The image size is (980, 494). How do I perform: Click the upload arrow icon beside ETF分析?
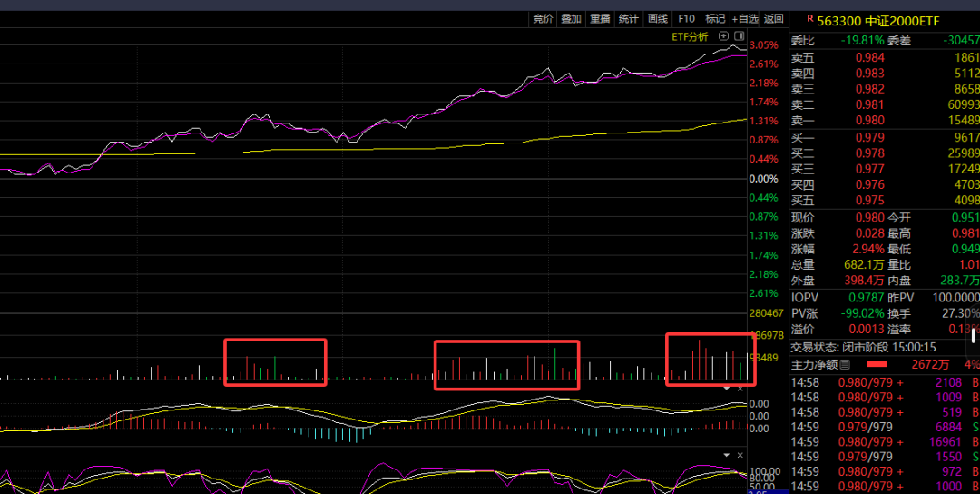point(723,36)
